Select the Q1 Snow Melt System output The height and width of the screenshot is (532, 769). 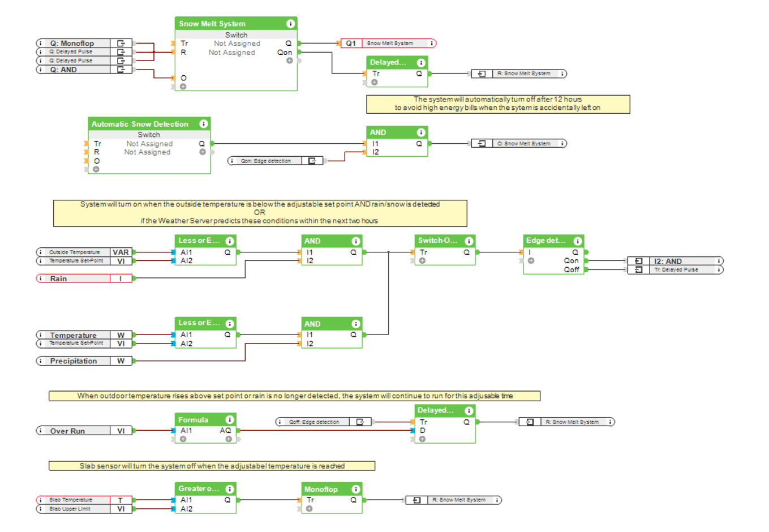tap(388, 44)
